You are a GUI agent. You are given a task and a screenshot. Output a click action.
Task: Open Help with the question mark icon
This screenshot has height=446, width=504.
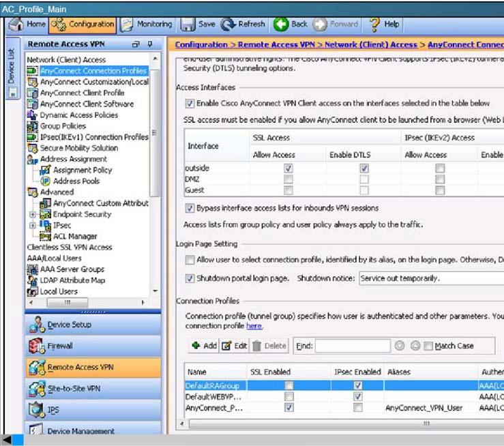click(x=374, y=24)
